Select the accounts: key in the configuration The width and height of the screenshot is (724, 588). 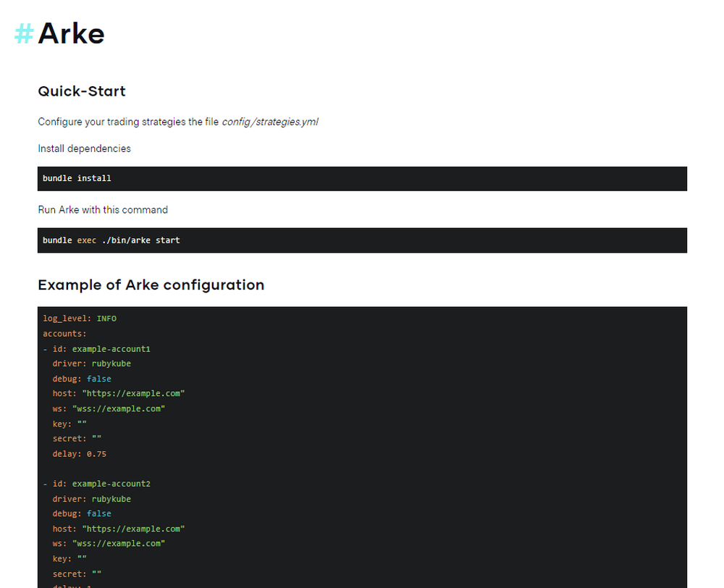tap(64, 333)
